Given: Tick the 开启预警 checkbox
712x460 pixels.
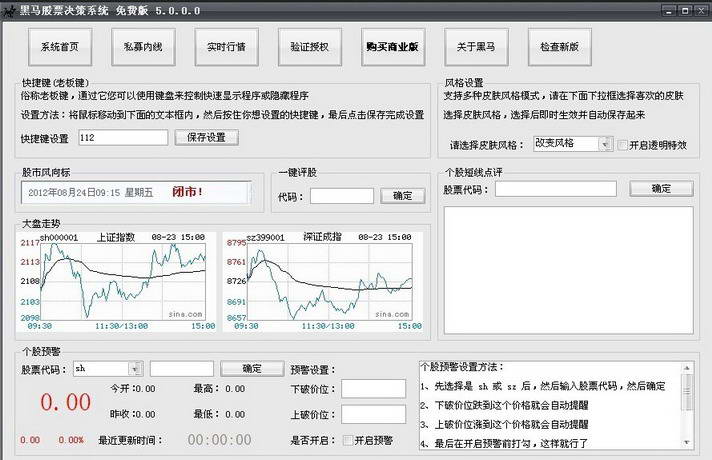Looking at the screenshot, I should (348, 440).
